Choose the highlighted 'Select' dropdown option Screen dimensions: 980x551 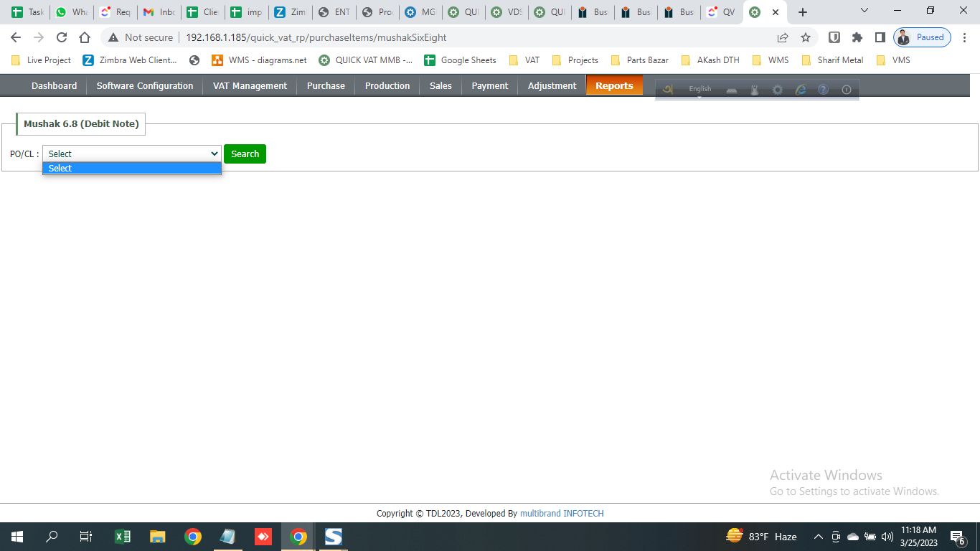(132, 168)
